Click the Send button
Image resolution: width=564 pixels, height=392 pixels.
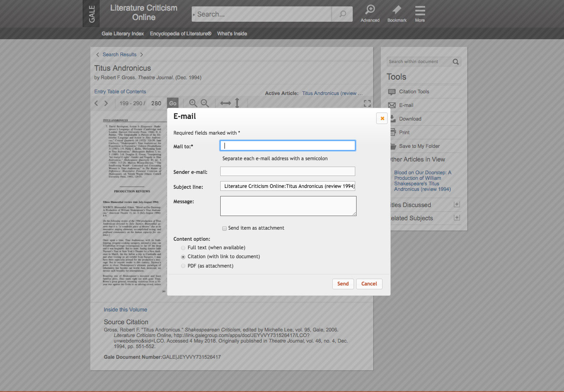pos(343,284)
